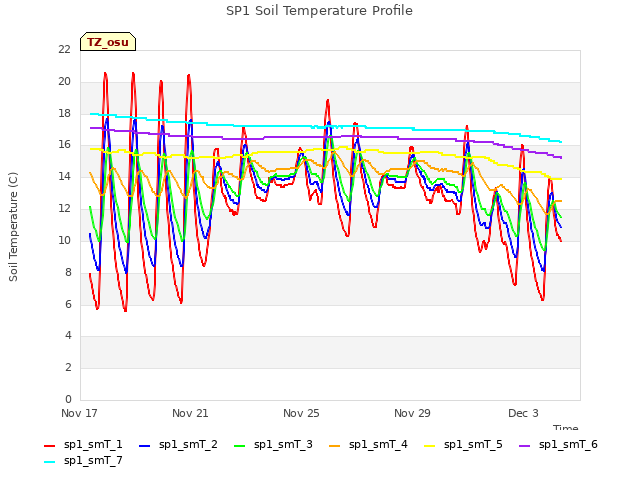Image resolution: width=640 pixels, height=480 pixels.
Task: Click the TZ_osu badge label
Action: [x=108, y=42]
